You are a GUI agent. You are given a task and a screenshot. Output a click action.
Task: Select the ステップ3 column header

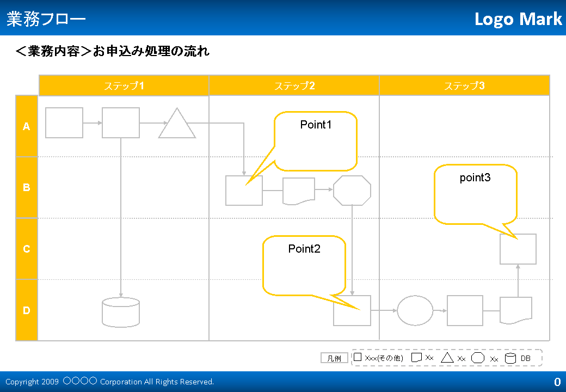tap(464, 85)
